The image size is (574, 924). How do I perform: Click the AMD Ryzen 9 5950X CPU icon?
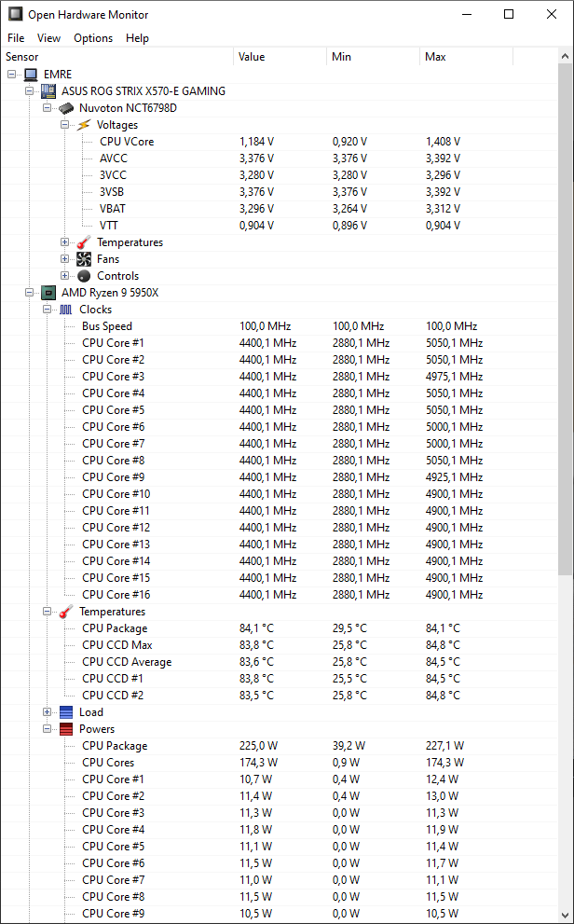click(x=48, y=293)
